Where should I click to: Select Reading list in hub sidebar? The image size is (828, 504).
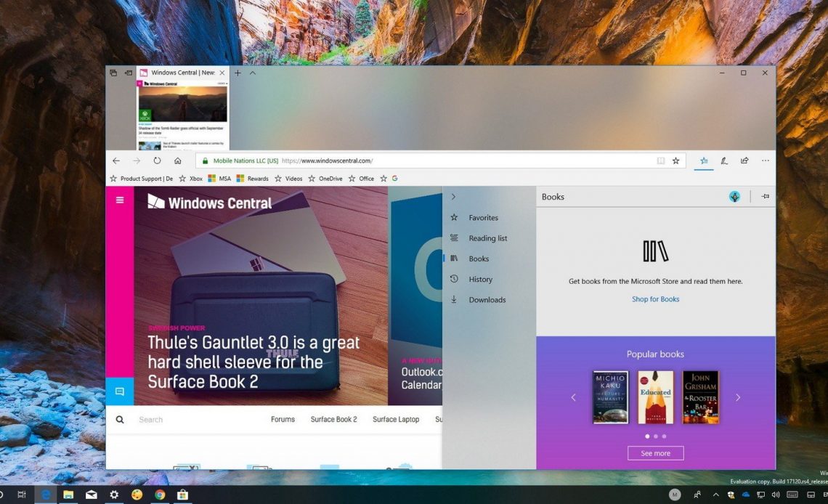(x=487, y=238)
